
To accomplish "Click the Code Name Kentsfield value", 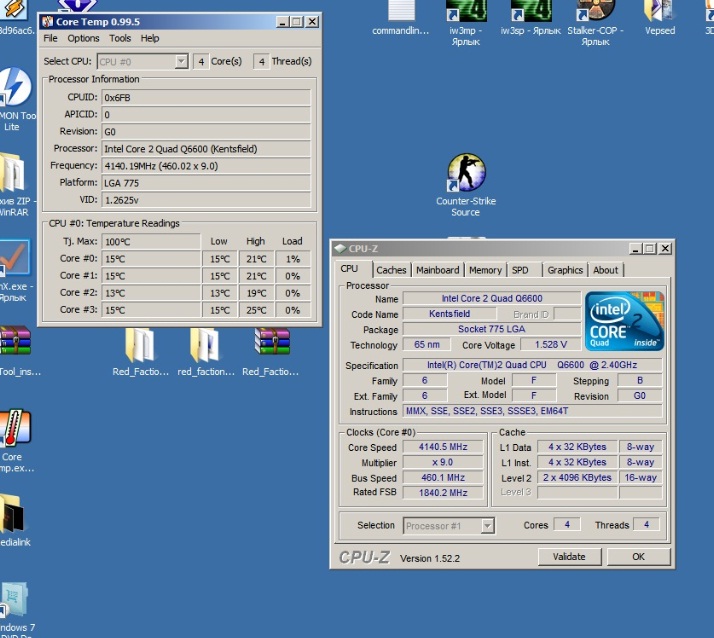I will tap(449, 314).
